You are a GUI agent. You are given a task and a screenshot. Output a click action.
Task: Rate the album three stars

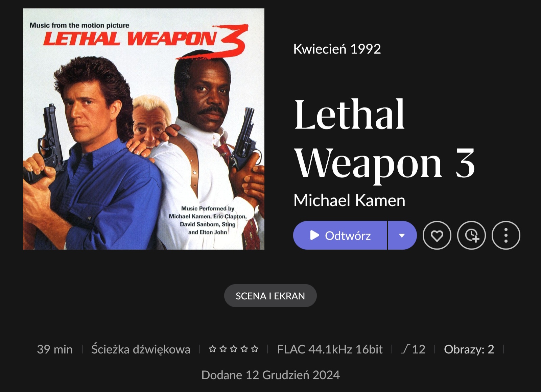click(x=234, y=349)
